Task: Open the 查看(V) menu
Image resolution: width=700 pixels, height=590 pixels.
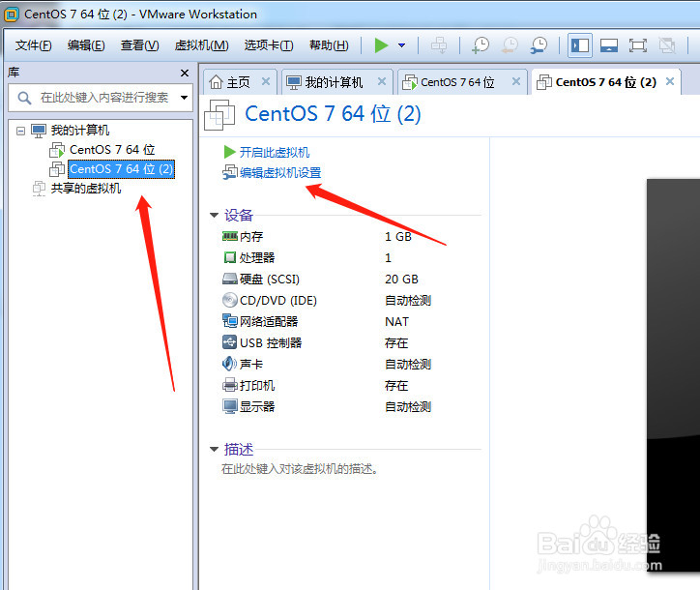Action: point(140,45)
